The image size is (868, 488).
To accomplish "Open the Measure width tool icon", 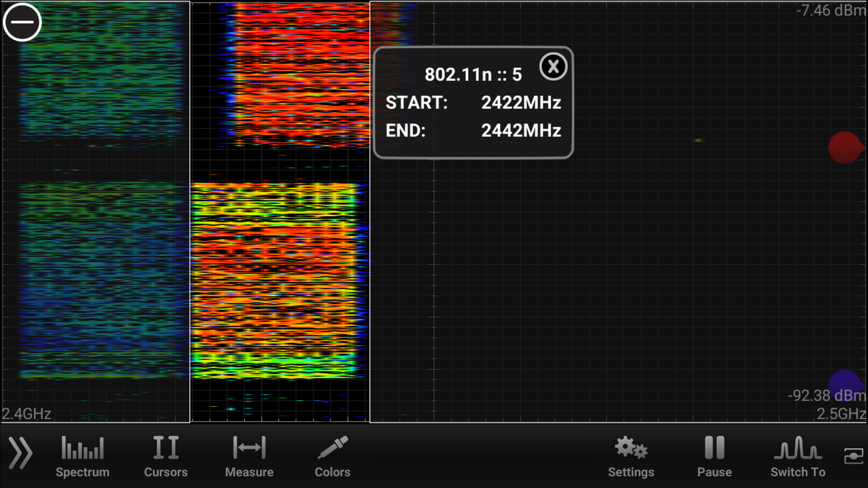I will pos(250,447).
